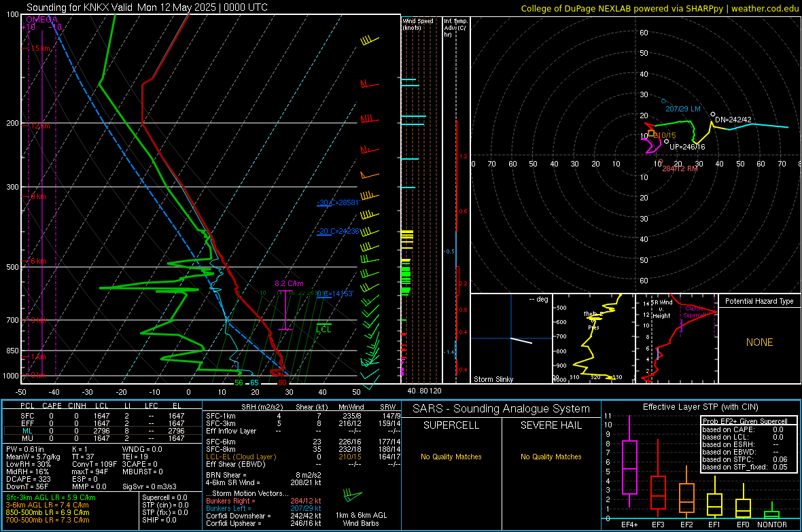Click the 8.2 C/km lapse rate label
This screenshot has height=532, width=802.
[x=289, y=283]
